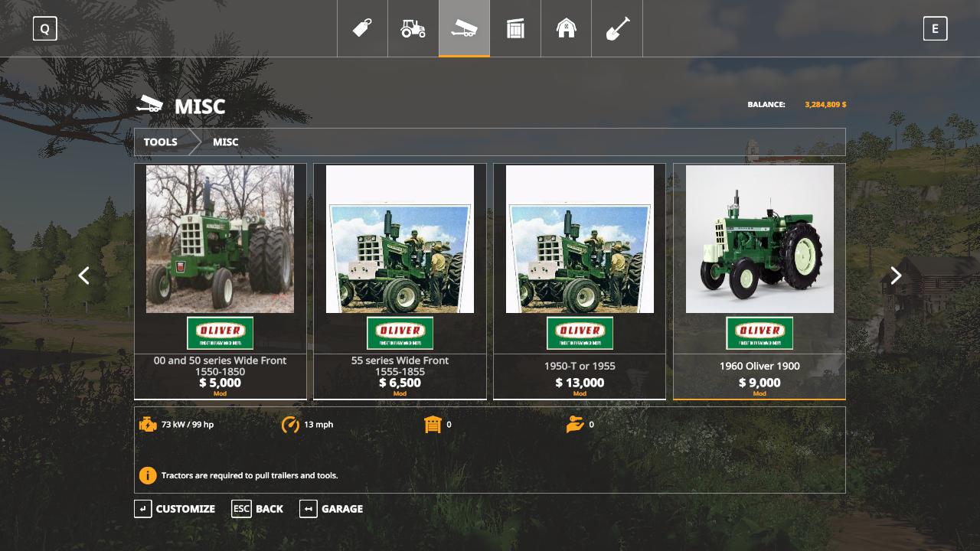Image resolution: width=980 pixels, height=551 pixels.
Task: Choose the 55 series Wide Front tractor
Action: pos(400,281)
